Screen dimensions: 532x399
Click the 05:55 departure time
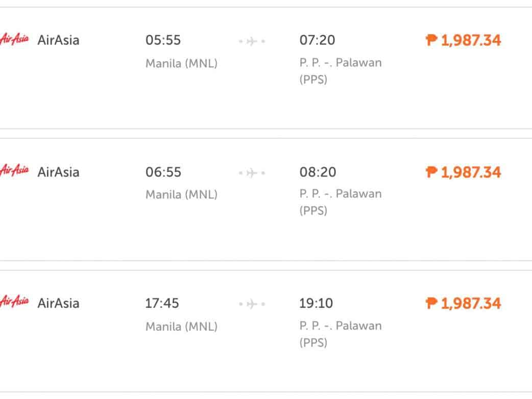[163, 40]
